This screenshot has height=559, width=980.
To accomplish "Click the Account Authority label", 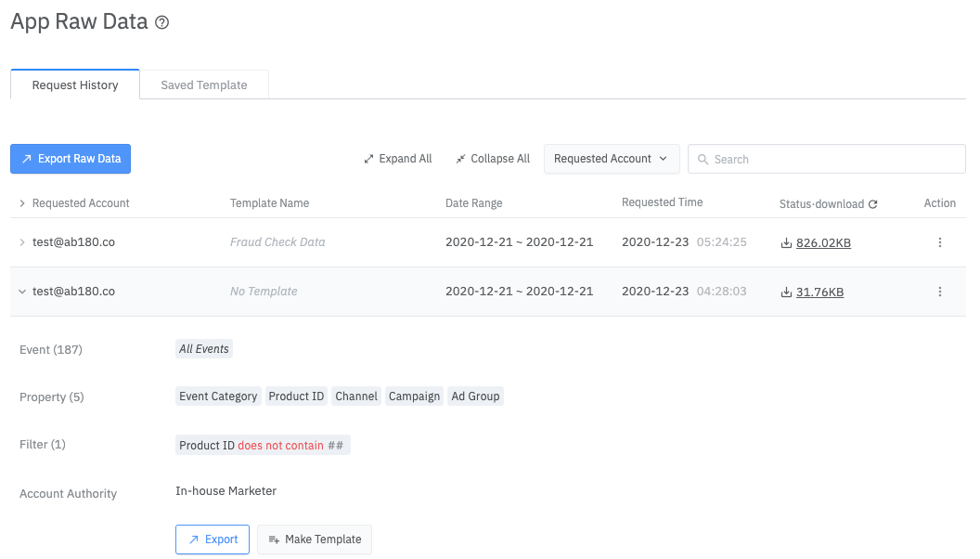I will tap(68, 494).
